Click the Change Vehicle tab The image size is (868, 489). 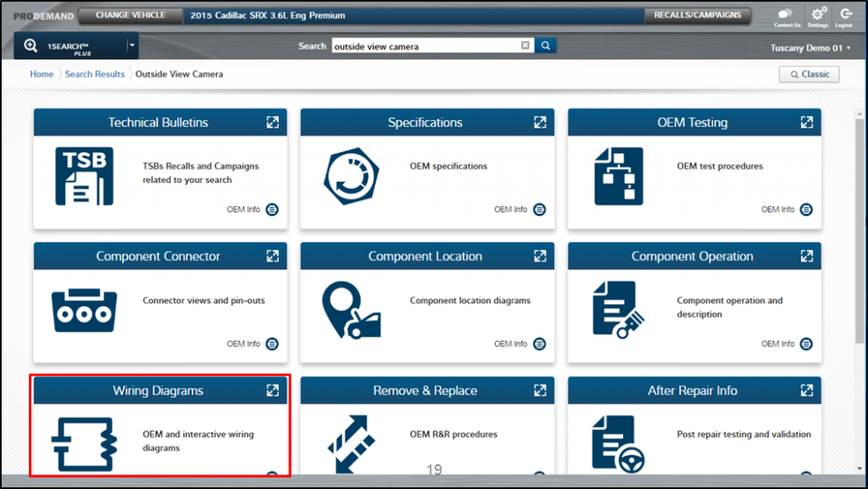[130, 15]
